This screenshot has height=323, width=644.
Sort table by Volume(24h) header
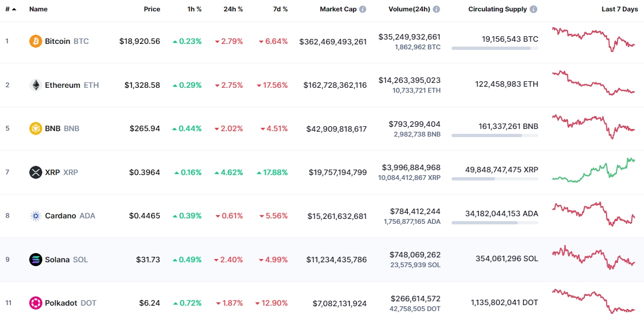click(409, 9)
